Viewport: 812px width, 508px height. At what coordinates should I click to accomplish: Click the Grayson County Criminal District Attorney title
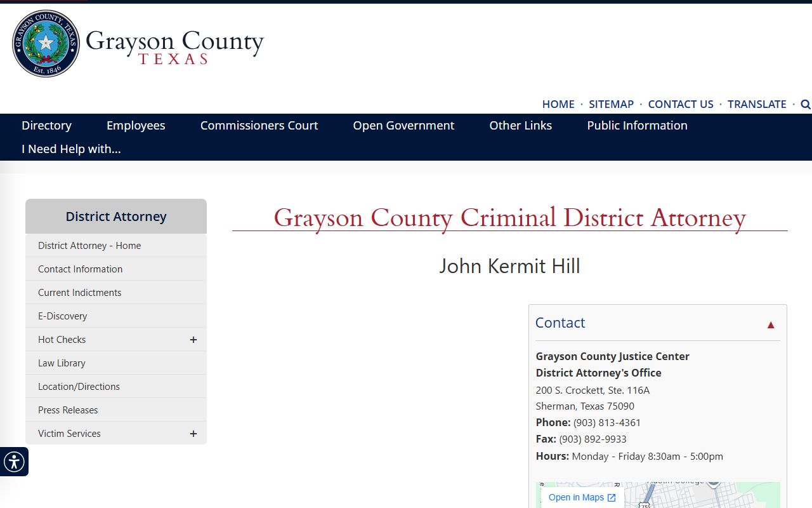click(509, 217)
